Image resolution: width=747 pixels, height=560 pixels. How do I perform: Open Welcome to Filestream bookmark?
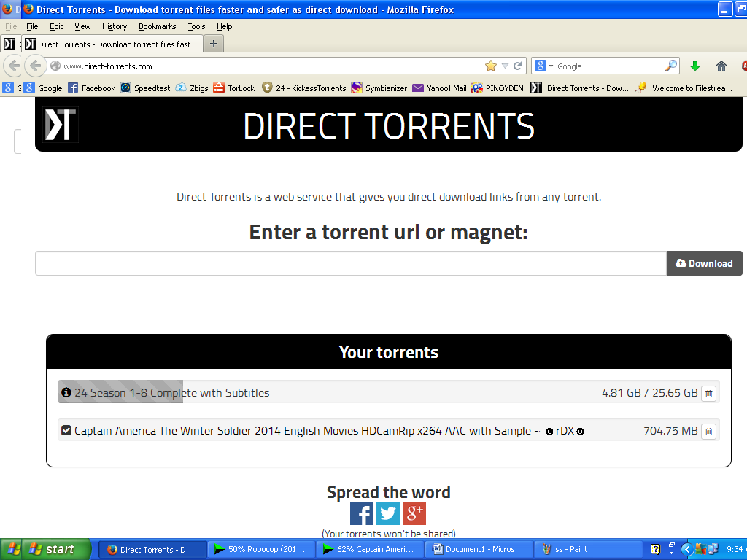click(x=684, y=87)
